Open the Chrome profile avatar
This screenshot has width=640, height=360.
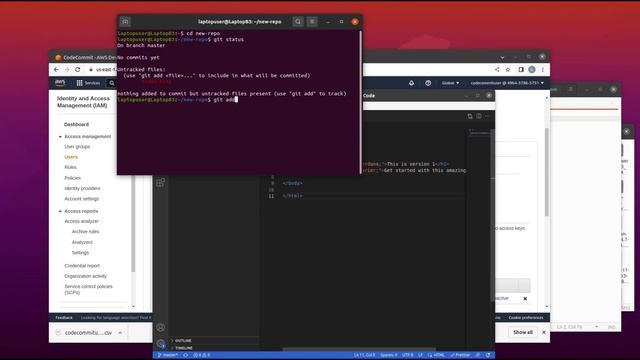532,70
